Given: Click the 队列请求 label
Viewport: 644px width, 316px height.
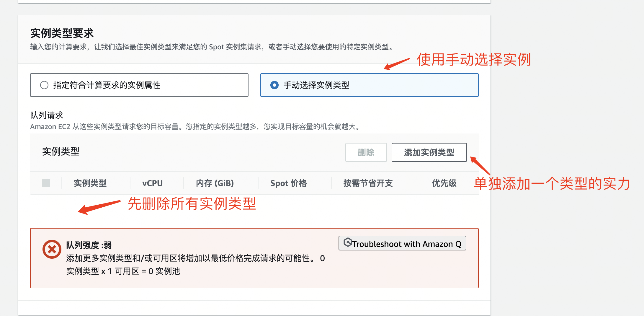Looking at the screenshot, I should pos(47,115).
